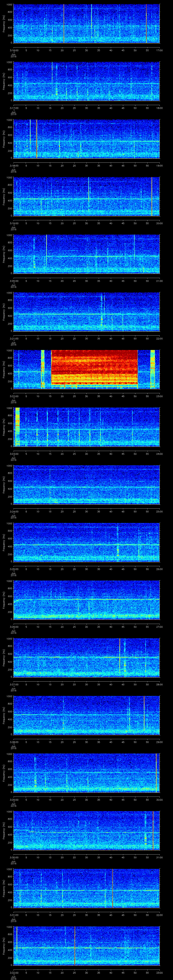Open the spectrogram panel starting at 3:17:00

click(x=87, y=81)
